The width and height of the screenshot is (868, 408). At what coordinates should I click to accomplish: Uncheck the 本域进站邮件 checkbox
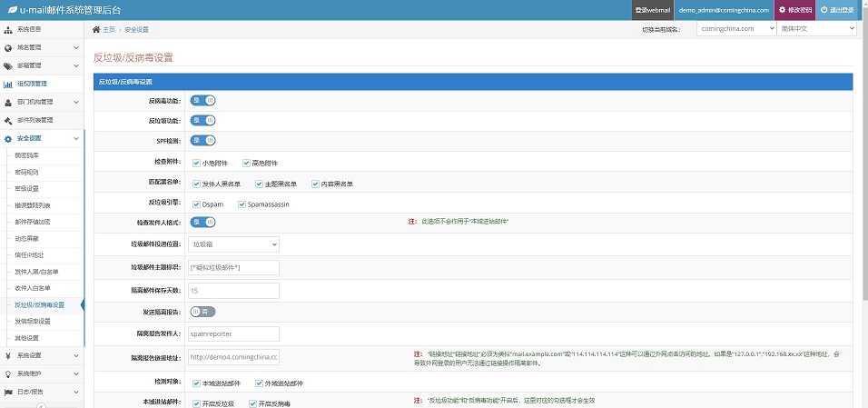pyautogui.click(x=196, y=383)
